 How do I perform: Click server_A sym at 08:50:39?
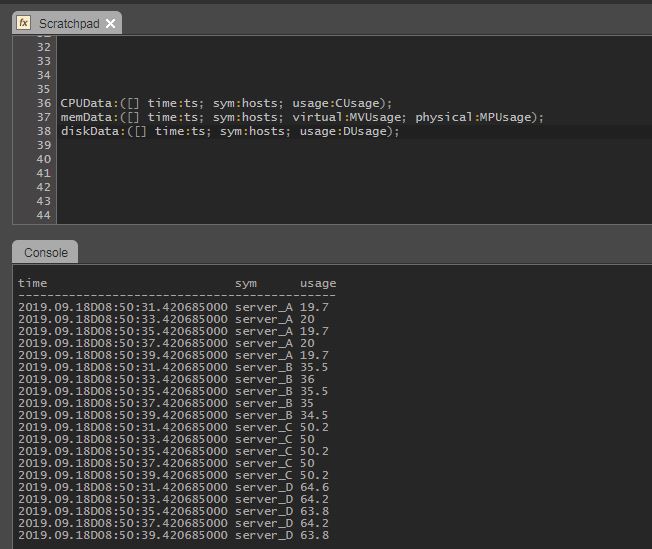(x=264, y=355)
